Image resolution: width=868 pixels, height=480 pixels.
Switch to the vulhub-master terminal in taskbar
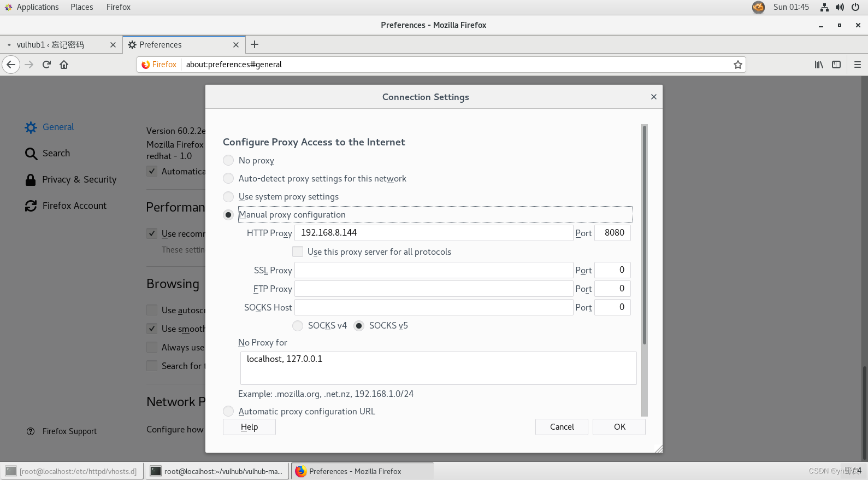point(217,471)
